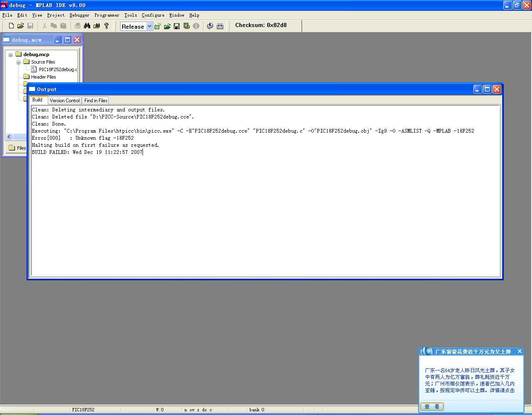Click the Build All toolbar icon

(x=220, y=26)
